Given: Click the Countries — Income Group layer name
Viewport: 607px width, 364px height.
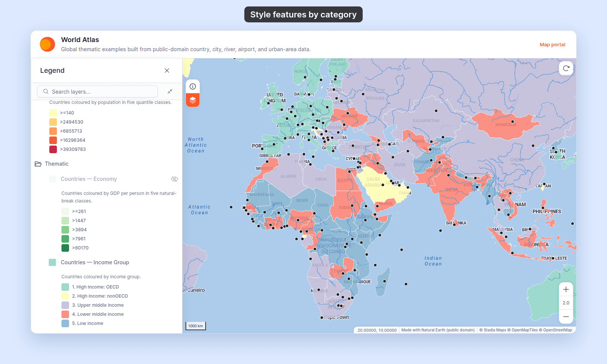Looking at the screenshot, I should pos(95,262).
